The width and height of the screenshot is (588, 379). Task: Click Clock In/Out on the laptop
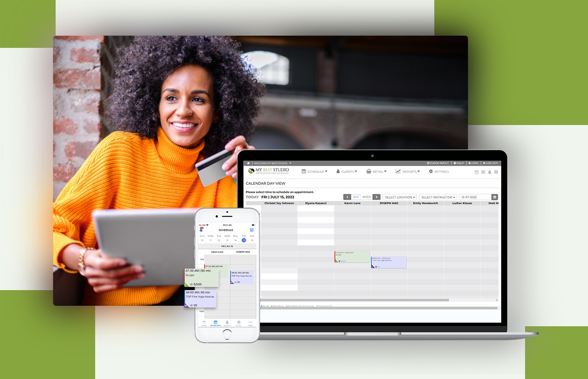click(438, 163)
